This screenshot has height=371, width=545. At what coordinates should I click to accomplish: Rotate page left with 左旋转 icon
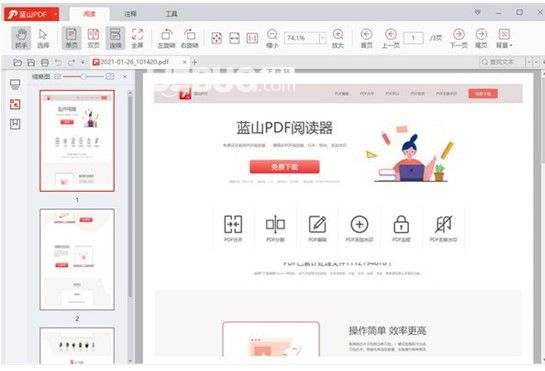(x=166, y=38)
